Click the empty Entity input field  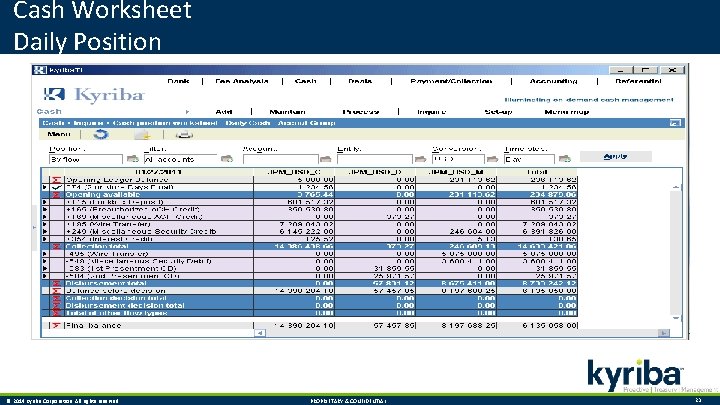pos(375,159)
